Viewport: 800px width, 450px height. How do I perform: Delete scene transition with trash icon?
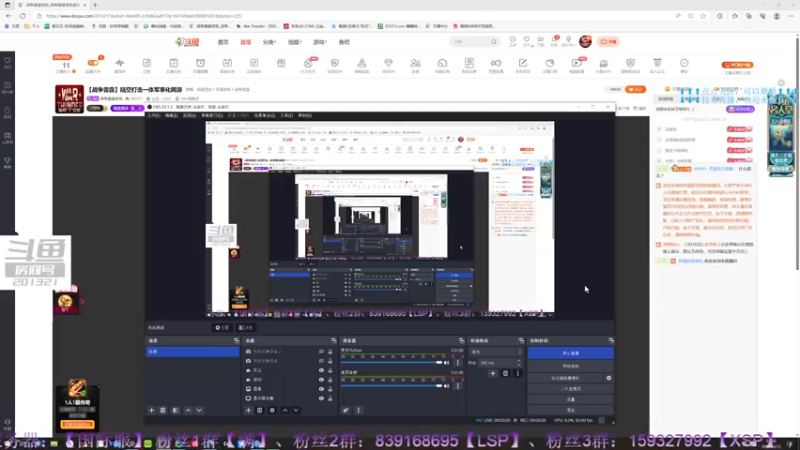(x=506, y=373)
